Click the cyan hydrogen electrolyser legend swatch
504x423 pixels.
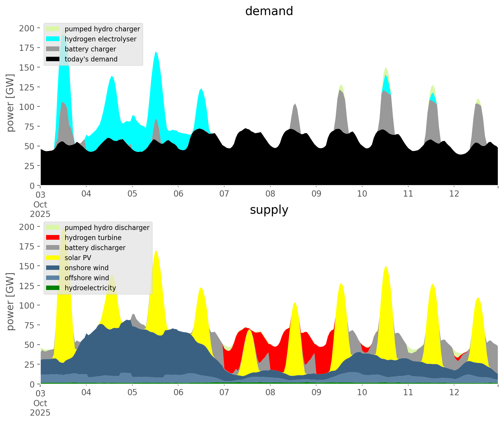[53, 39]
